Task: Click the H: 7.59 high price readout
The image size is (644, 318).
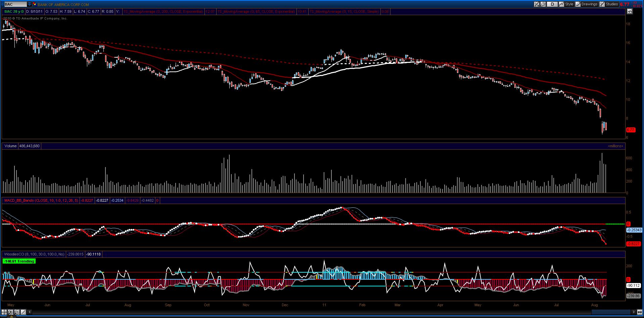Action: (x=66, y=11)
